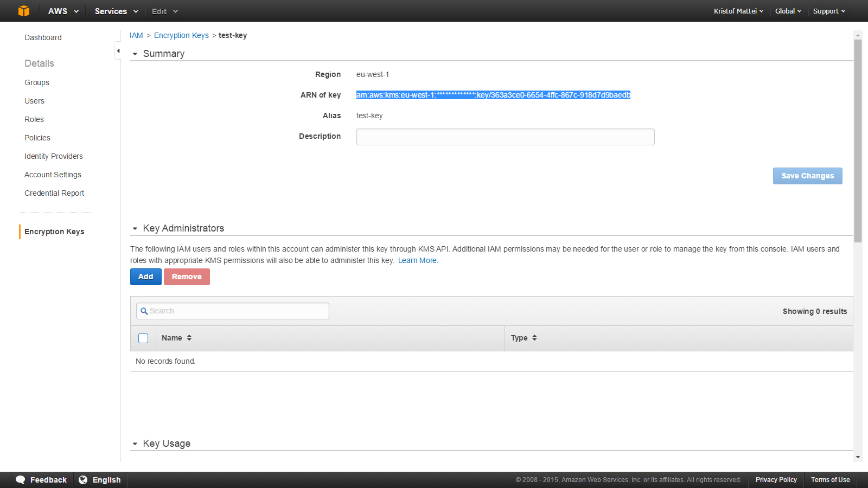Click the globe language icon

click(x=83, y=480)
